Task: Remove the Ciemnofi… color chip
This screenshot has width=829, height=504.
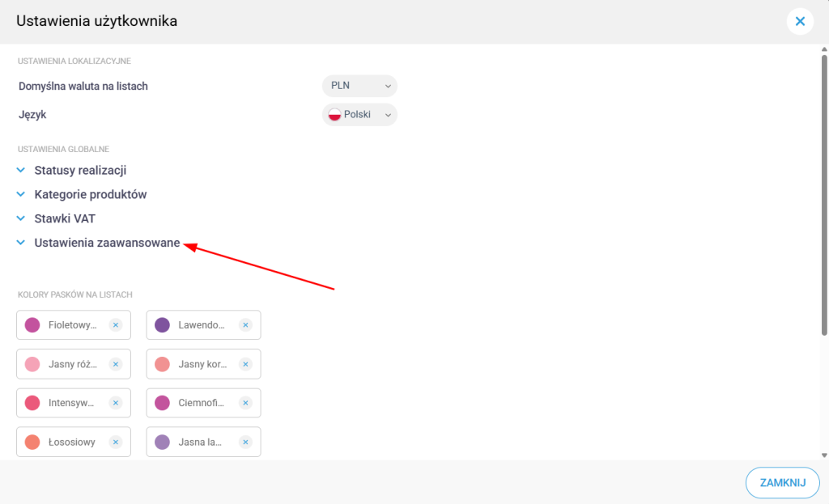Action: click(244, 403)
